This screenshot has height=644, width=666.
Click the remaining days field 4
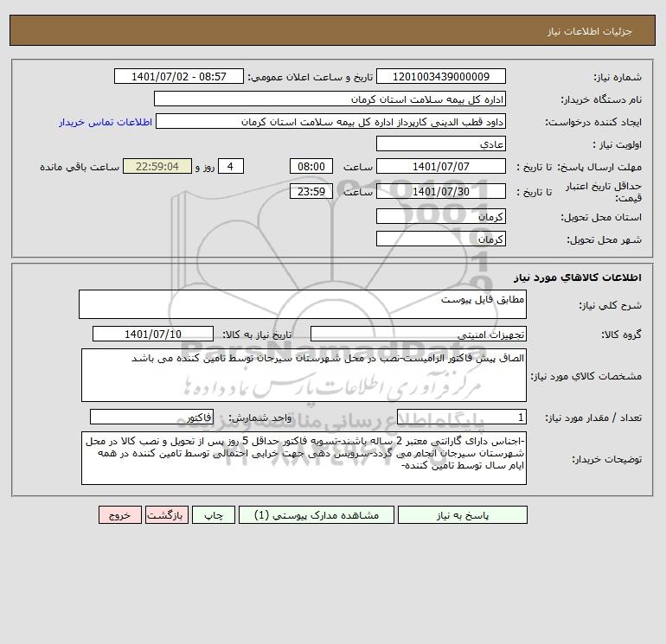231,167
